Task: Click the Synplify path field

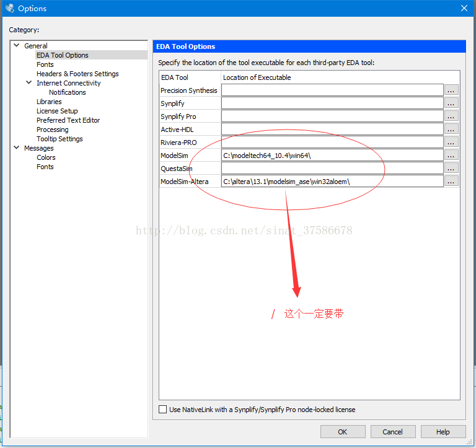Action: pyautogui.click(x=332, y=103)
